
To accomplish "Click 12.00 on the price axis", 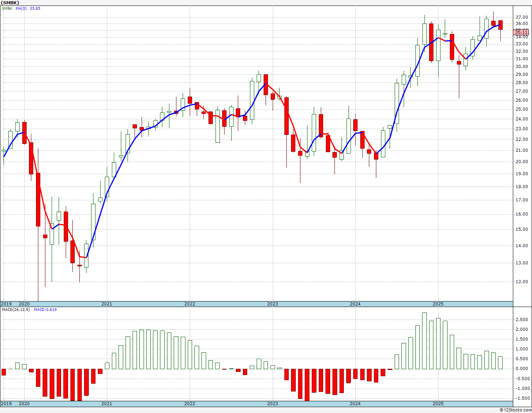I will coord(522,282).
